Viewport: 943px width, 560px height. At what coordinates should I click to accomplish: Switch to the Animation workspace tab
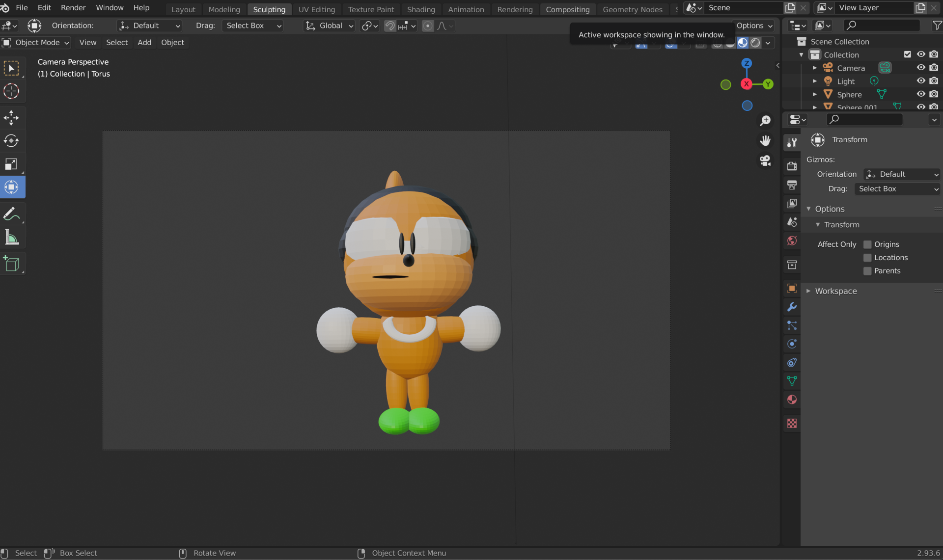[x=466, y=9]
